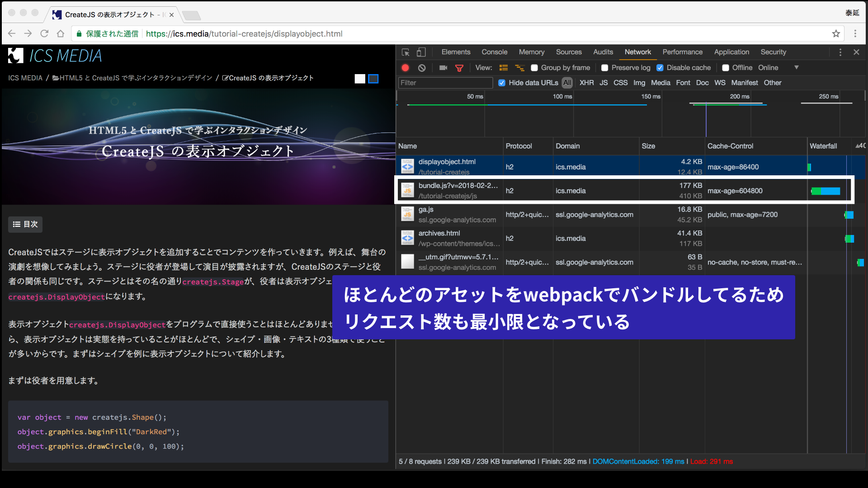Click the record network log button
This screenshot has height=488, width=868.
405,68
